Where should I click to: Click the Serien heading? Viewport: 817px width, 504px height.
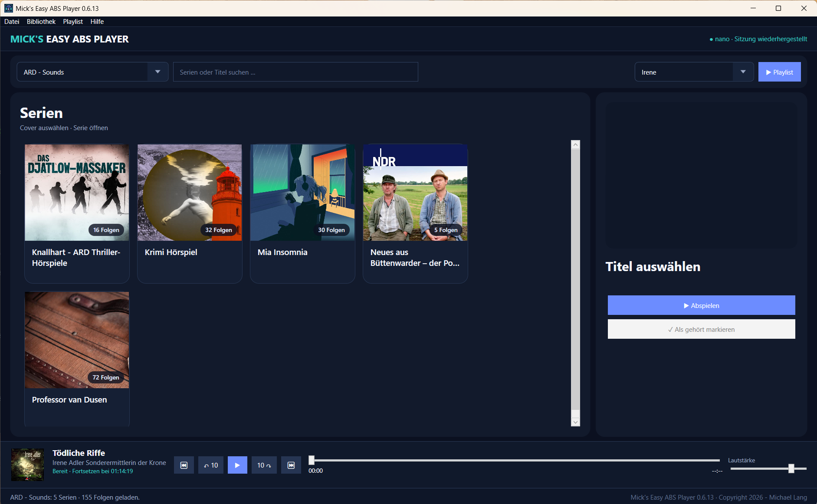pyautogui.click(x=42, y=113)
